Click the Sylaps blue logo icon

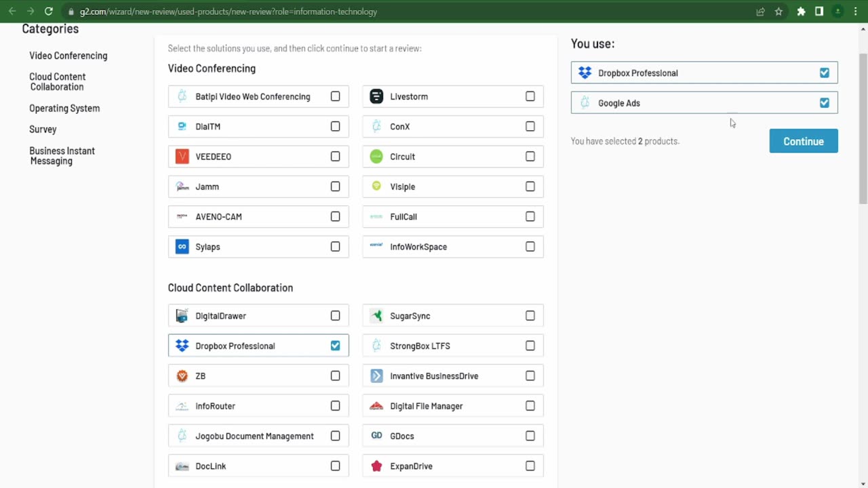(182, 247)
